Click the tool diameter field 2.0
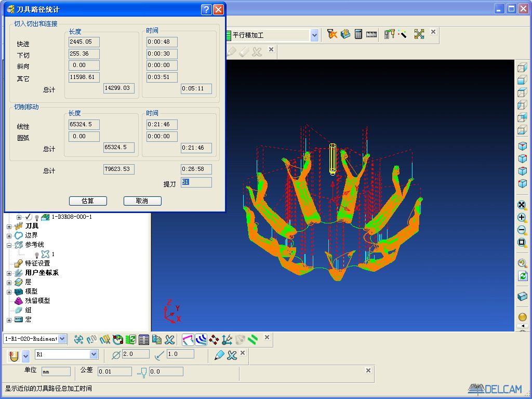 136,354
